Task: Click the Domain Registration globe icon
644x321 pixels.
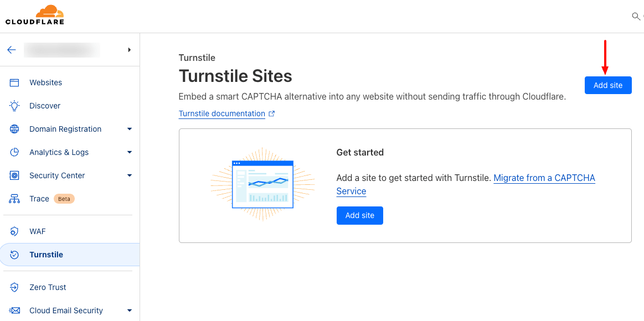Action: (x=14, y=129)
